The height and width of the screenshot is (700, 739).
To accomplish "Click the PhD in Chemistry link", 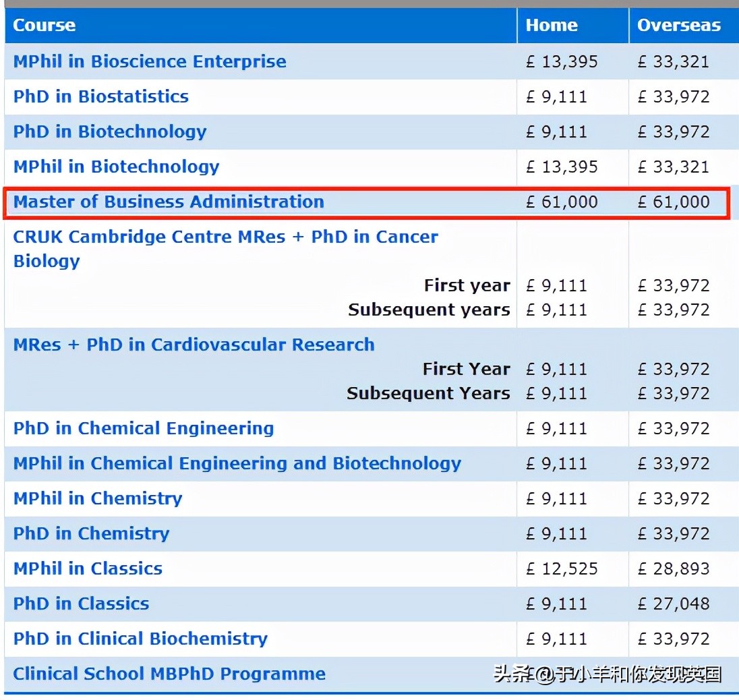I will (x=90, y=533).
